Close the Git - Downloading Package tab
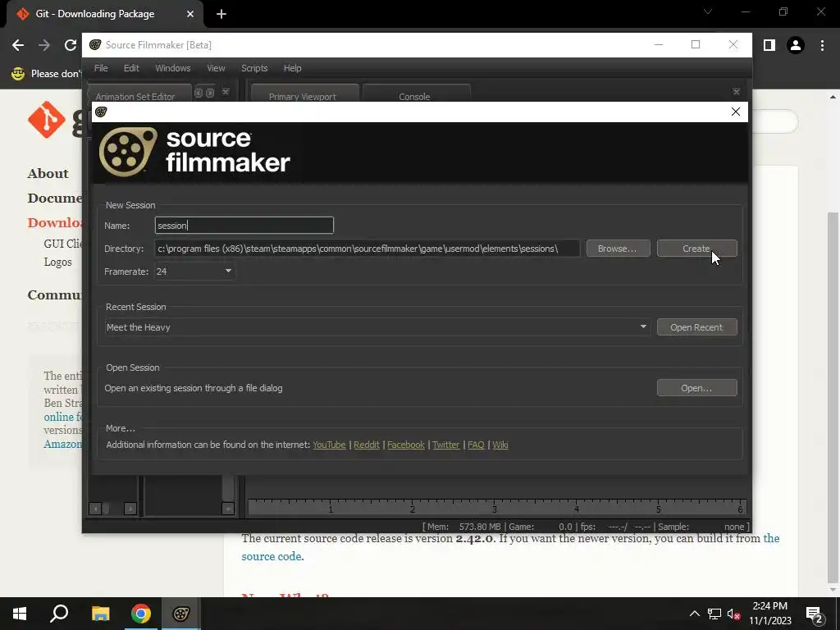The width and height of the screenshot is (840, 630). (190, 14)
